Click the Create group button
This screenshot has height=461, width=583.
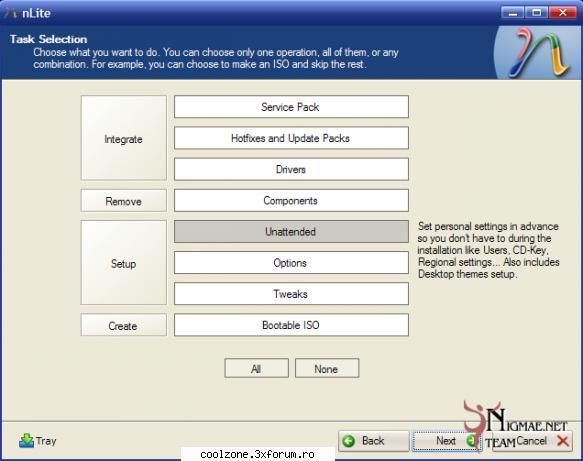point(123,326)
